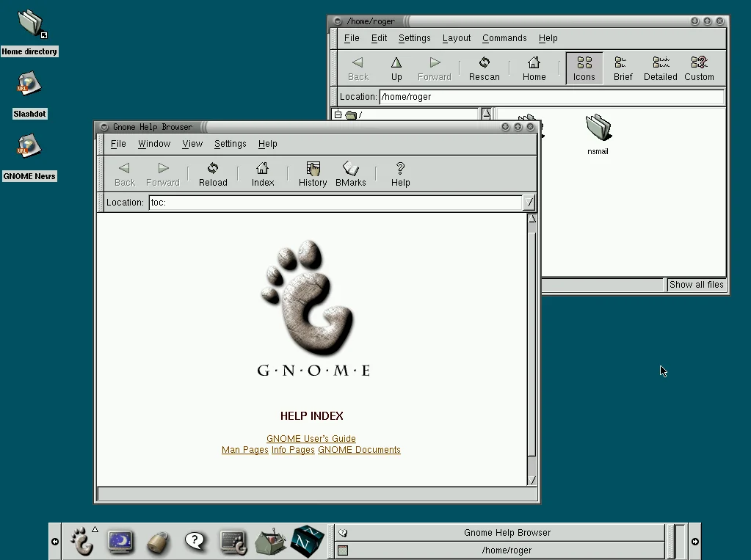Image resolution: width=751 pixels, height=560 pixels.
Task: Open the Slashdot URL desktop icon
Action: [x=29, y=95]
